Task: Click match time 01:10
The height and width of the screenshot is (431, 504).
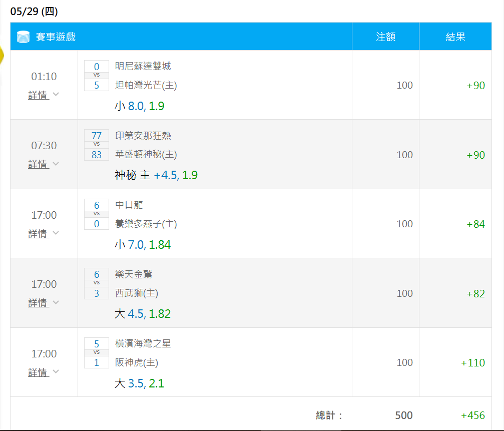Action: (x=44, y=76)
